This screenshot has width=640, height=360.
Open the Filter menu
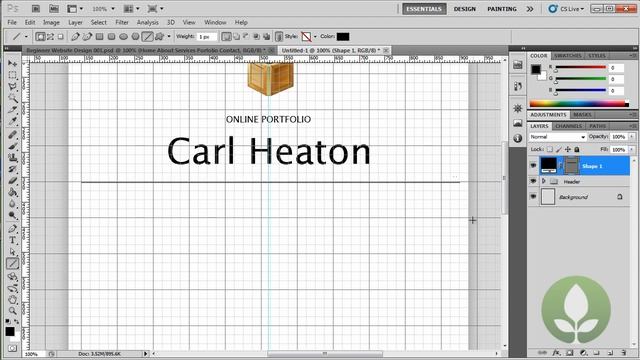(122, 22)
